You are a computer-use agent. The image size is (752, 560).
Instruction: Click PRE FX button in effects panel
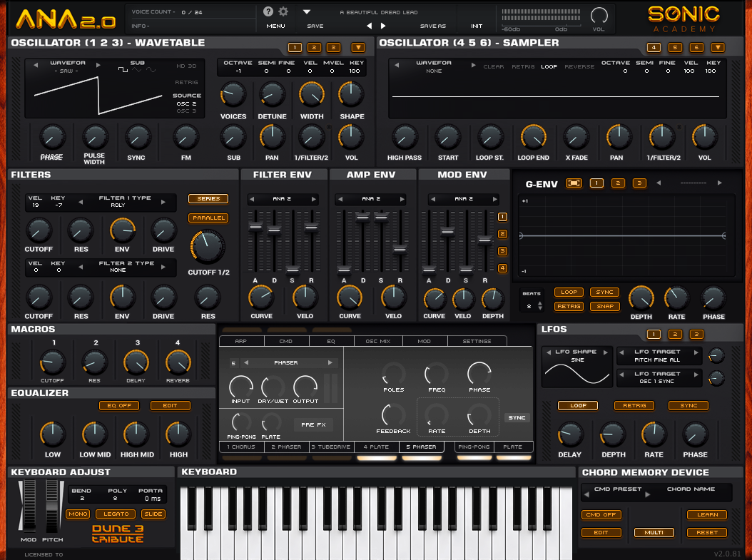click(314, 424)
